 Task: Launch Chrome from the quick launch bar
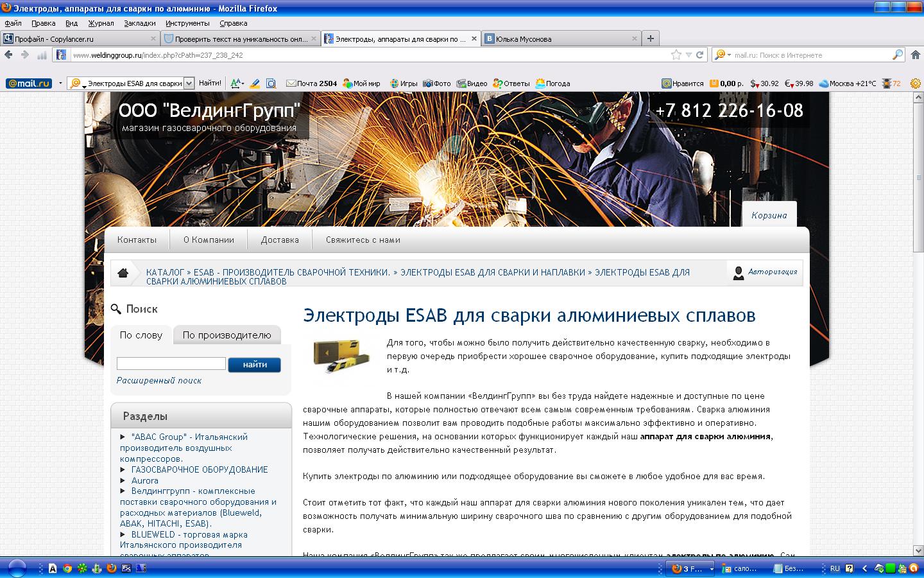pos(67,568)
